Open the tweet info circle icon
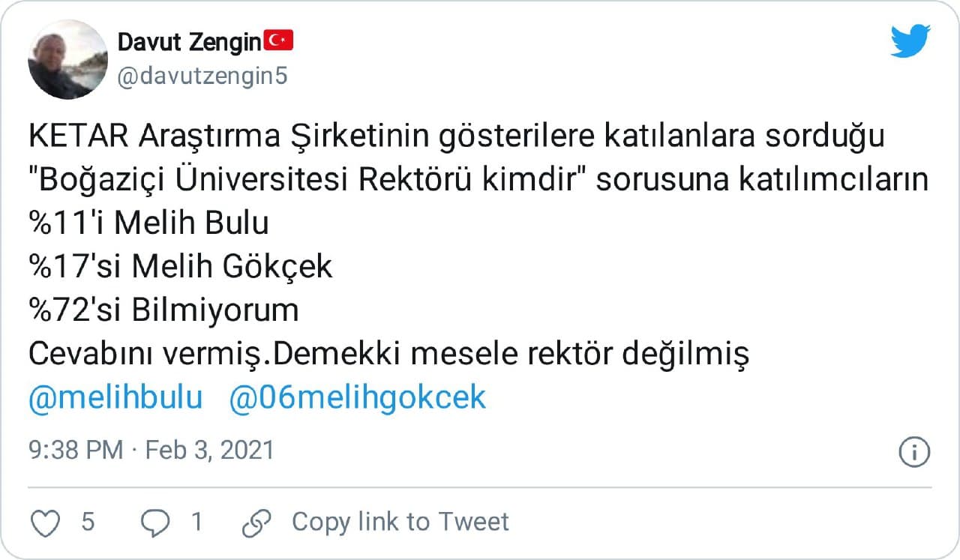This screenshot has height=560, width=960. click(914, 452)
